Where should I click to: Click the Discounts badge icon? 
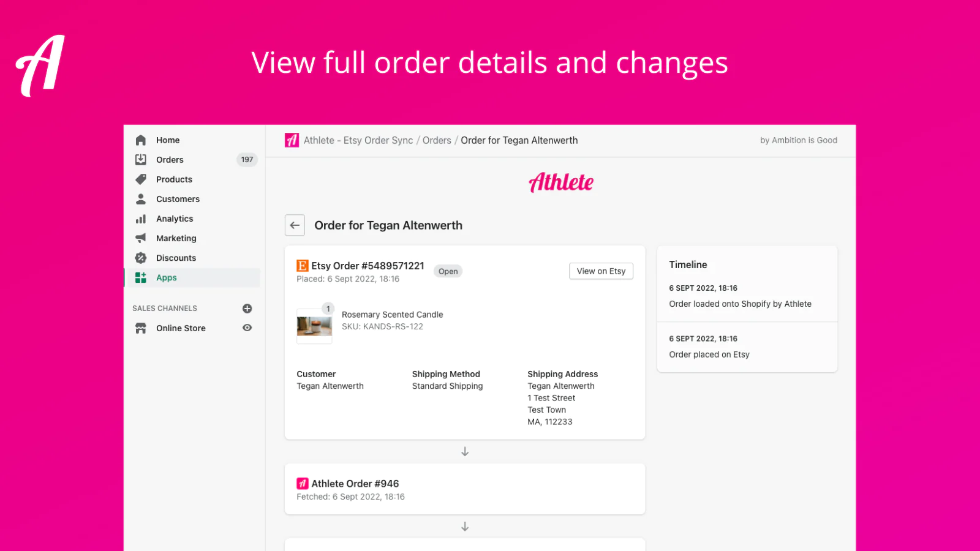[x=141, y=258]
